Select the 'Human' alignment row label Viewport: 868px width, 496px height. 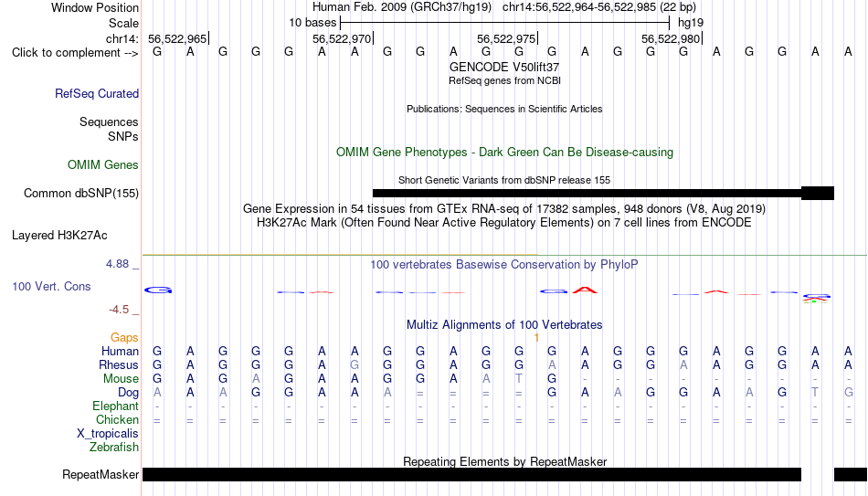pyautogui.click(x=120, y=352)
